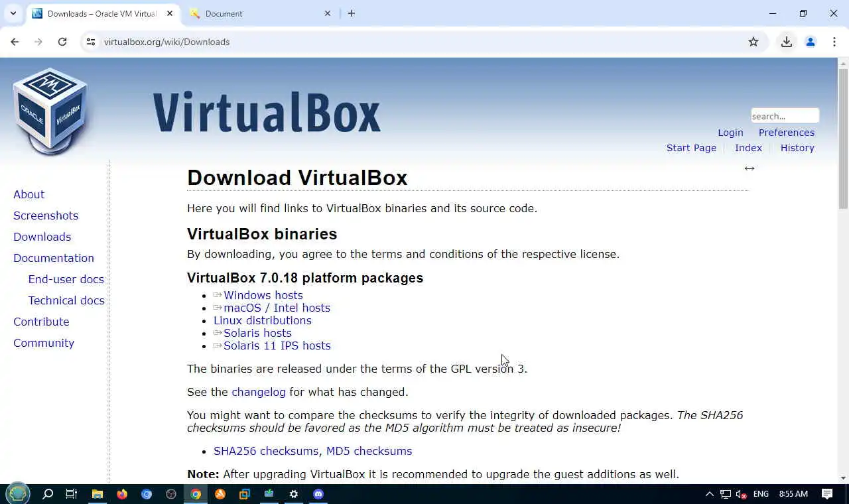Add a new browser tab
The height and width of the screenshot is (504, 849).
point(352,13)
